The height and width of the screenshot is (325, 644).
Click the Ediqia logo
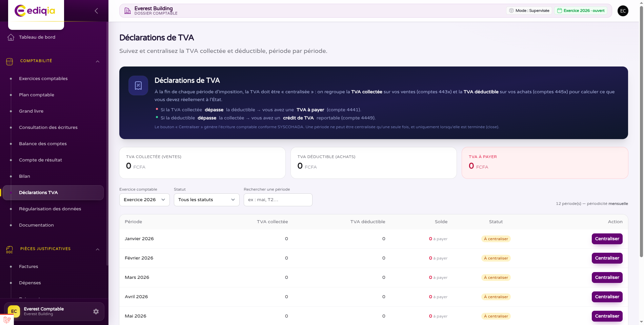(x=35, y=11)
